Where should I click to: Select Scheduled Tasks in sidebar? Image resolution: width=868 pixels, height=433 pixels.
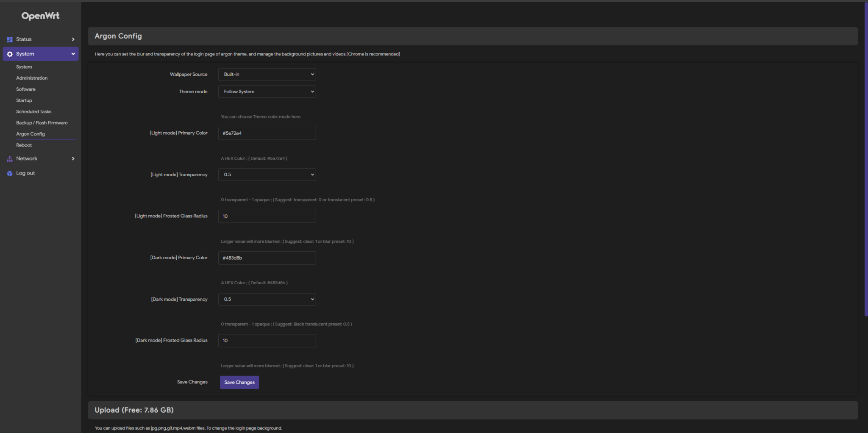34,111
